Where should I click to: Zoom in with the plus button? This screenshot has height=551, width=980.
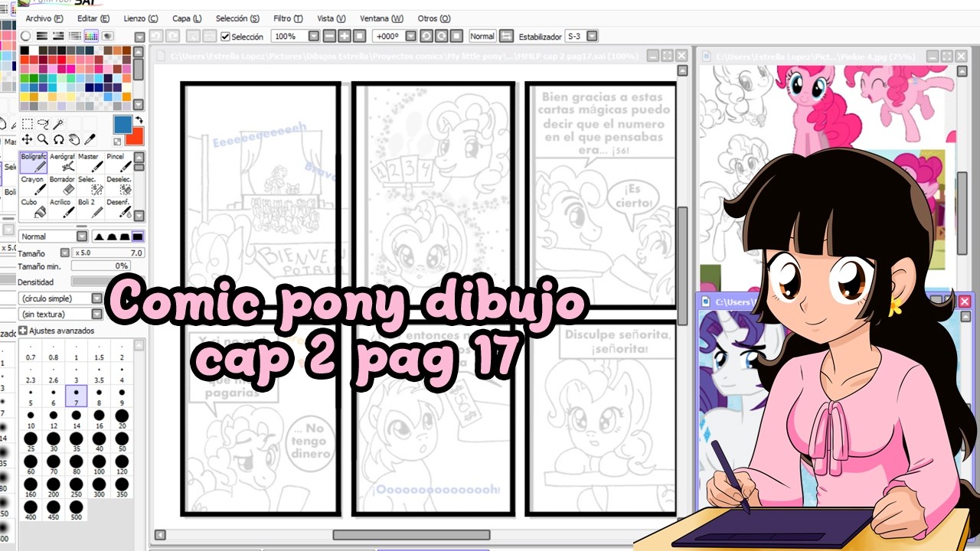point(344,36)
